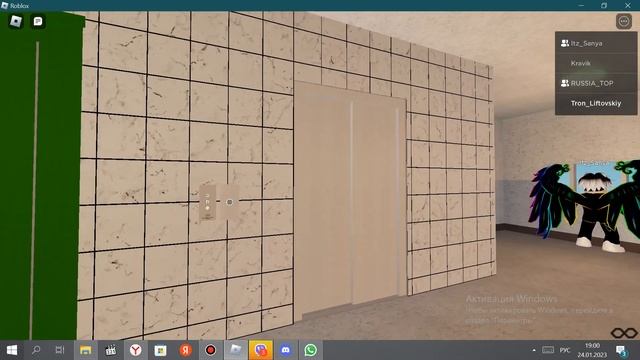Viewport: 640px width, 360px height.
Task: Click the elevator floor indicator panel
Action: [207, 202]
